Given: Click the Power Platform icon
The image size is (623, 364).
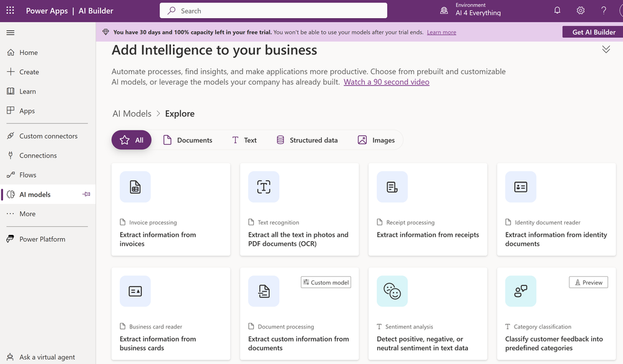Looking at the screenshot, I should pos(11,239).
